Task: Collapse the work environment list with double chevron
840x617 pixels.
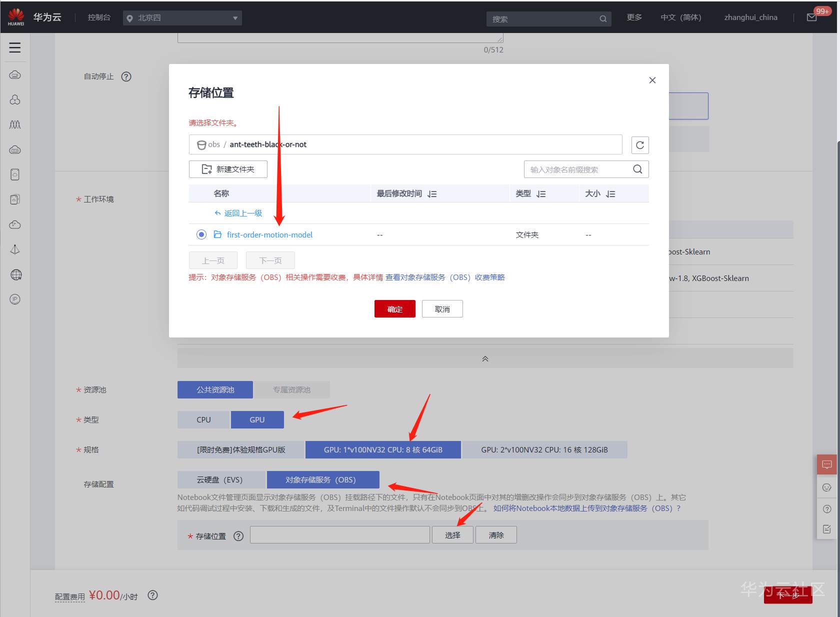Action: (485, 359)
